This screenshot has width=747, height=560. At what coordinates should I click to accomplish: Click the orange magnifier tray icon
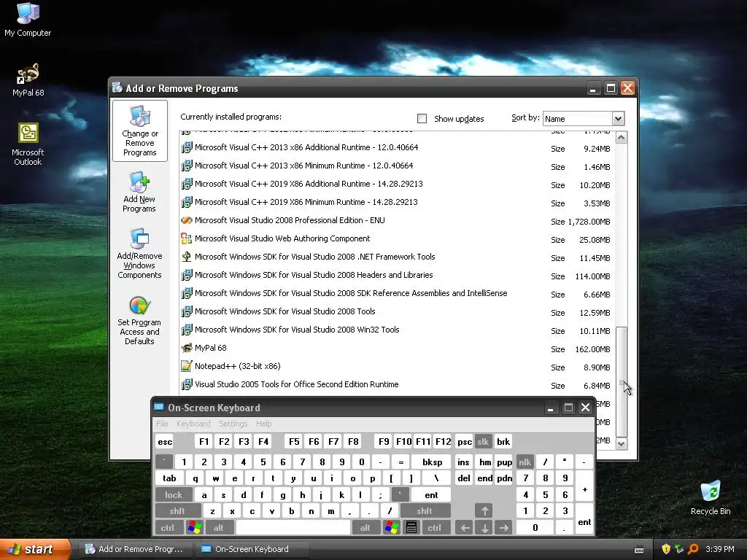pyautogui.click(x=693, y=549)
